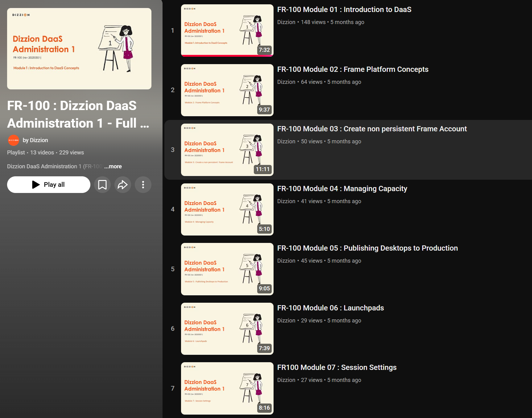Share the playlist via arrow icon
Viewport: 532px width, 418px height.
point(123,185)
